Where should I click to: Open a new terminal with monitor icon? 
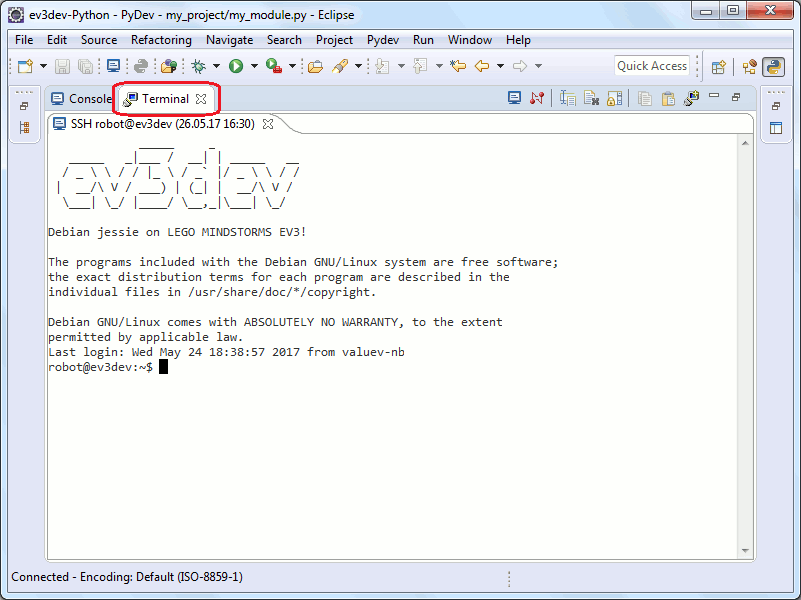click(514, 98)
